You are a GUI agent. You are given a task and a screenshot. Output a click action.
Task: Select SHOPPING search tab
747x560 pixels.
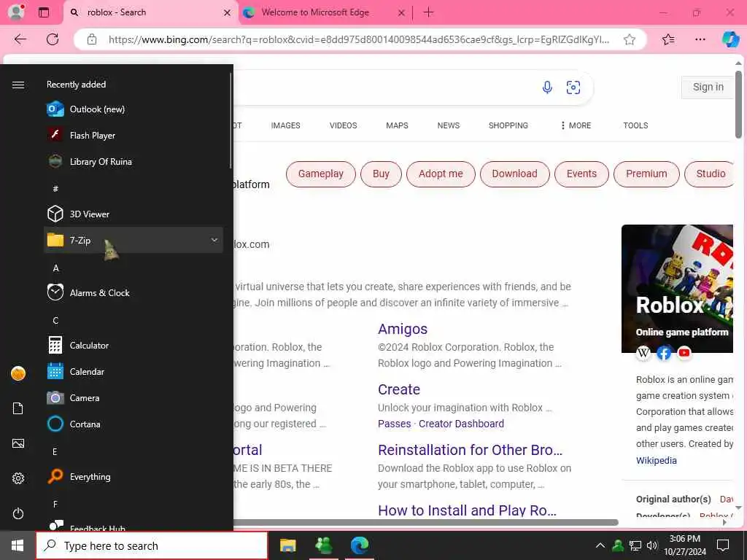508,125
